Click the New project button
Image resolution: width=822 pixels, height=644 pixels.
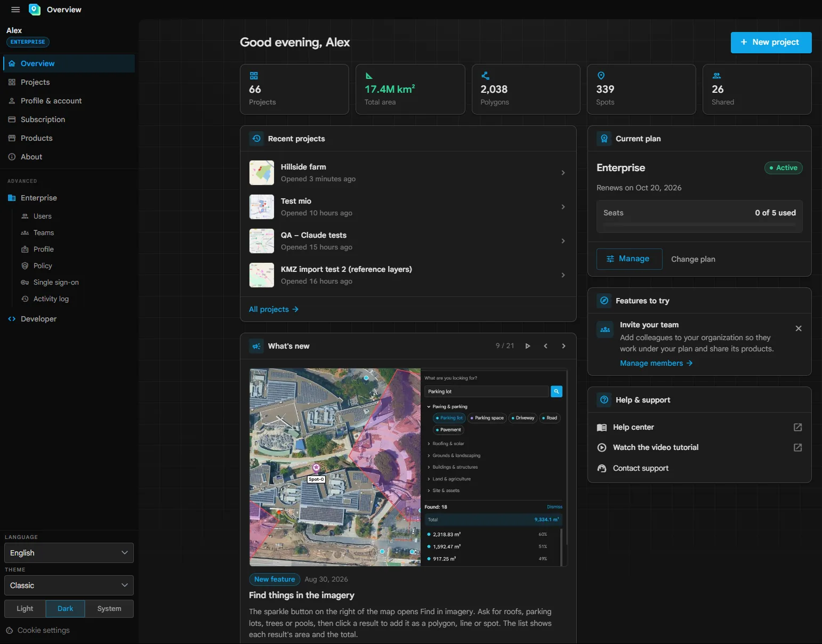771,43
